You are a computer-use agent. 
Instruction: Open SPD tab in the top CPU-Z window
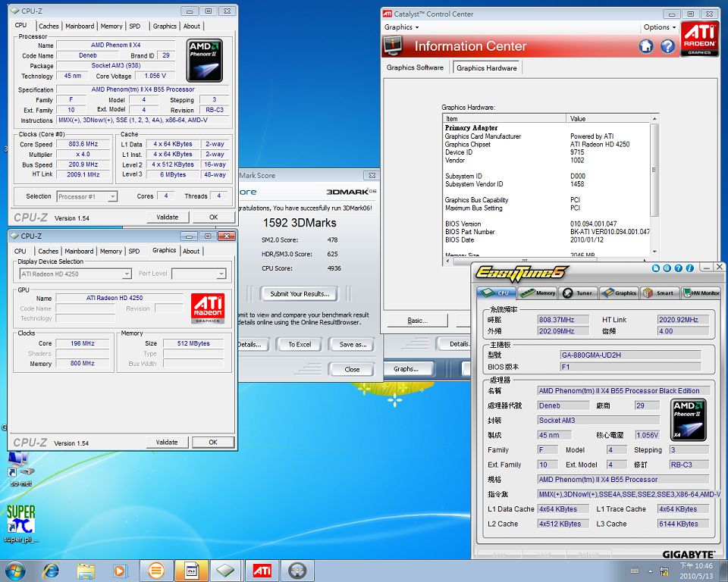135,26
